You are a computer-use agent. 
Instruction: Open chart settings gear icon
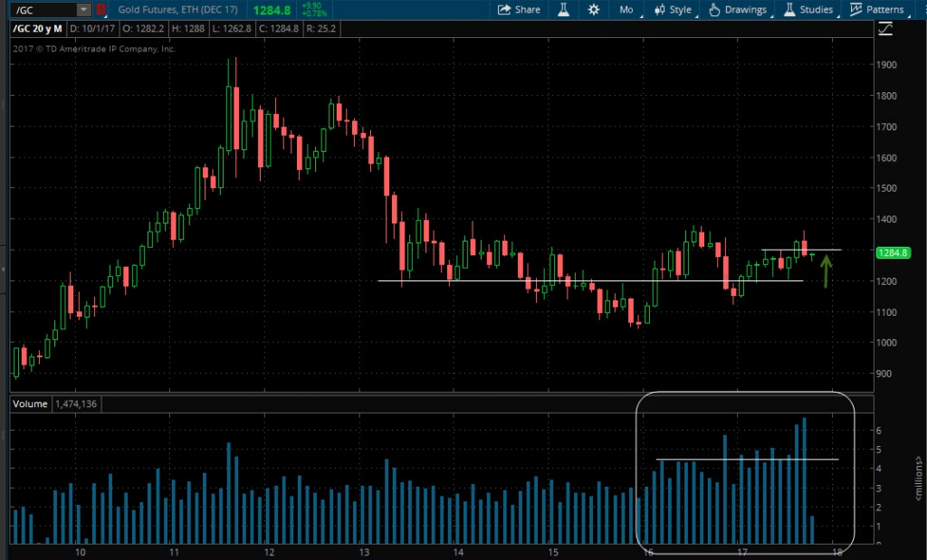(x=594, y=10)
